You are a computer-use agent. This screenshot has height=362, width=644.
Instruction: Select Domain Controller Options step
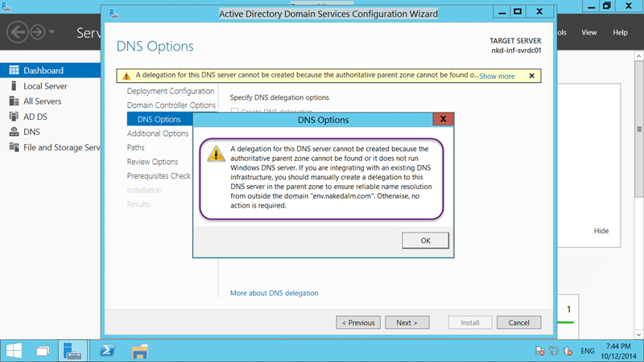[x=171, y=105]
